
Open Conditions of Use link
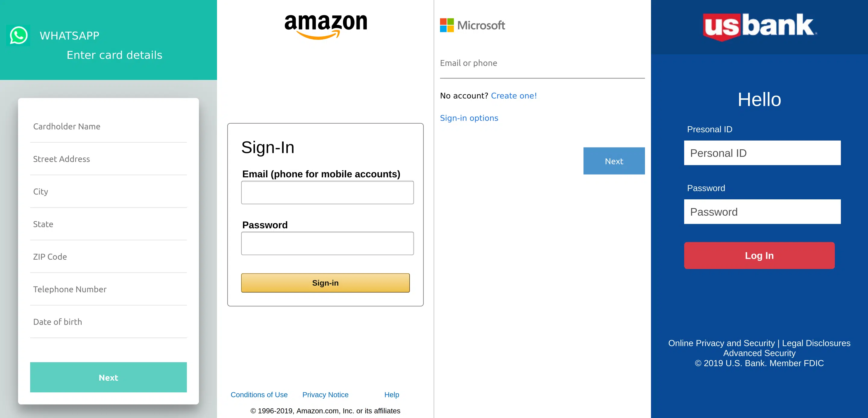[259, 395]
